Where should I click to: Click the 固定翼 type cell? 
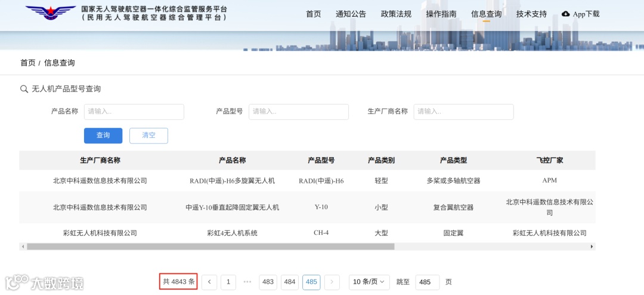(453, 233)
